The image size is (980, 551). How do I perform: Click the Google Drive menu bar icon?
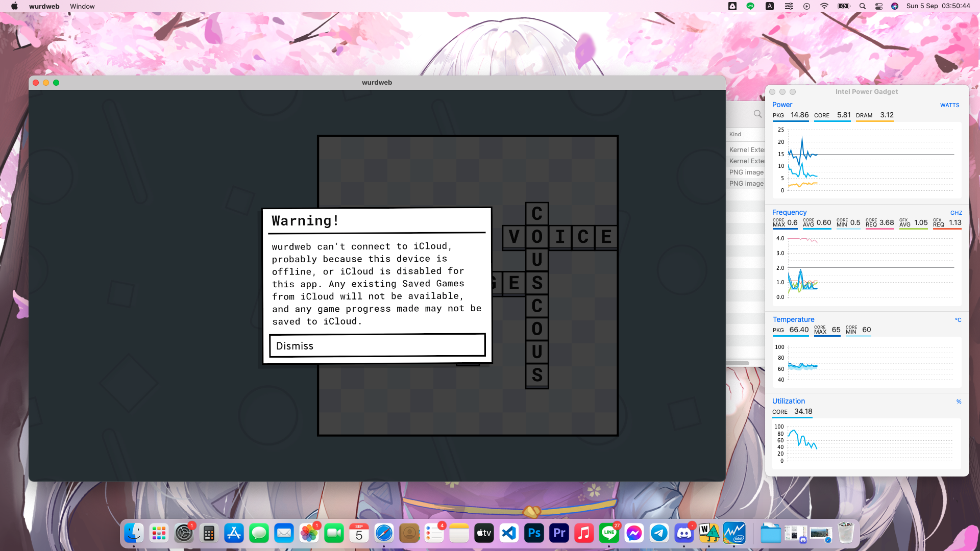(x=732, y=6)
